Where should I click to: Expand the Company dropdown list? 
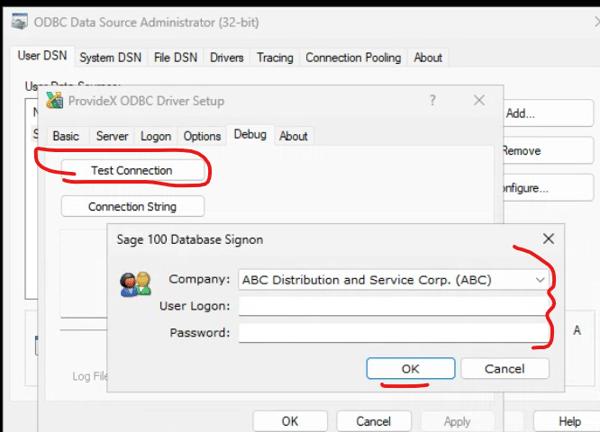coord(540,280)
